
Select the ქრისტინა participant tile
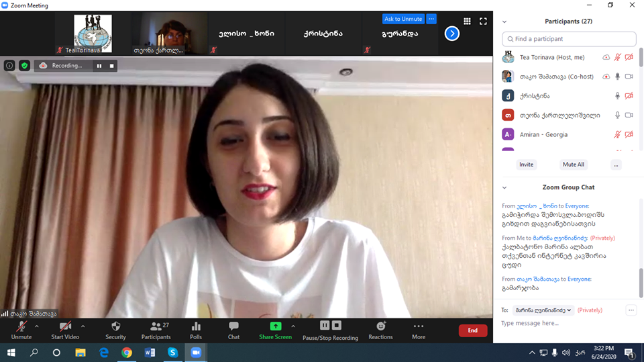click(x=323, y=34)
